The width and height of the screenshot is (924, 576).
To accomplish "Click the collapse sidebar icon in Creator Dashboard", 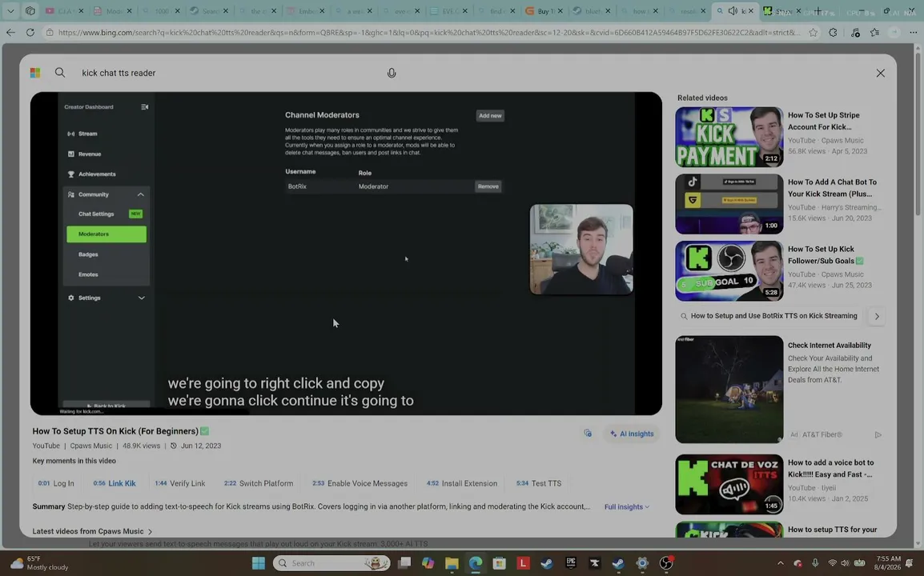I will (x=144, y=106).
